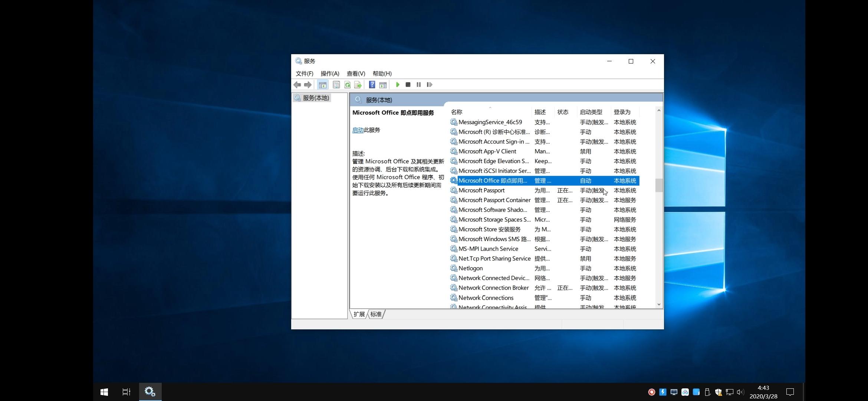Screen dimensions: 868x401
Task: Open Task View on the taskbar
Action: (126, 392)
